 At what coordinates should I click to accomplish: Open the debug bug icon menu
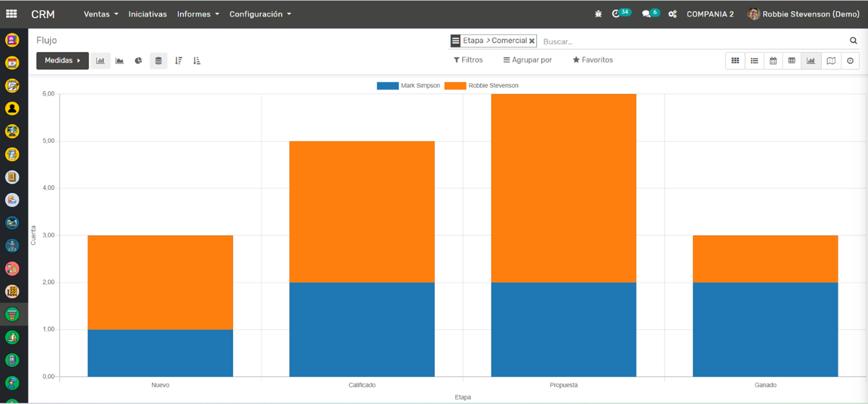click(598, 14)
